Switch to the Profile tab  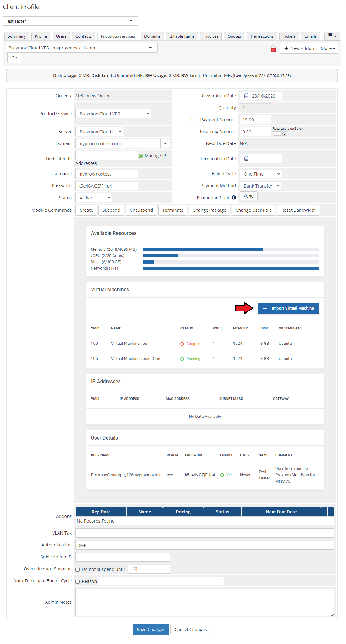[x=41, y=36]
